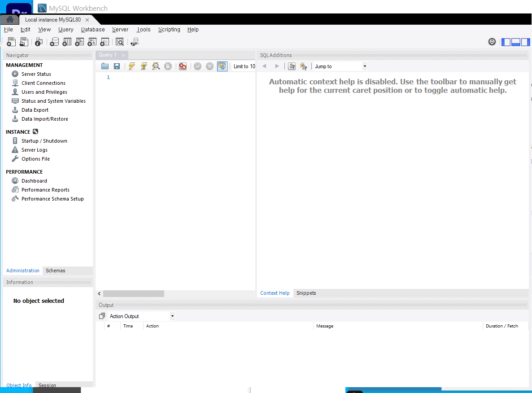532x393 pixels.
Task: Click the query editor horizontal scrollbar thumb
Action: (x=134, y=293)
